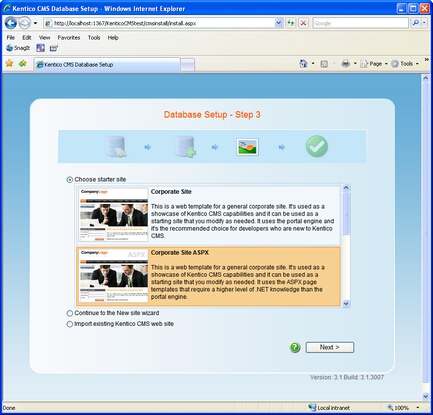
Task: Click the Home page icon
Action: (x=303, y=64)
